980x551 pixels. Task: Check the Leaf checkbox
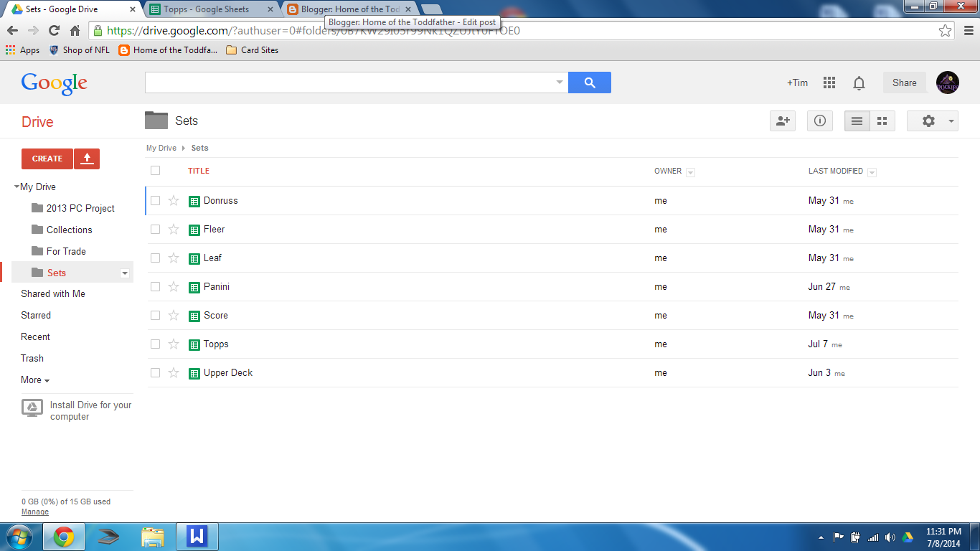pyautogui.click(x=155, y=258)
